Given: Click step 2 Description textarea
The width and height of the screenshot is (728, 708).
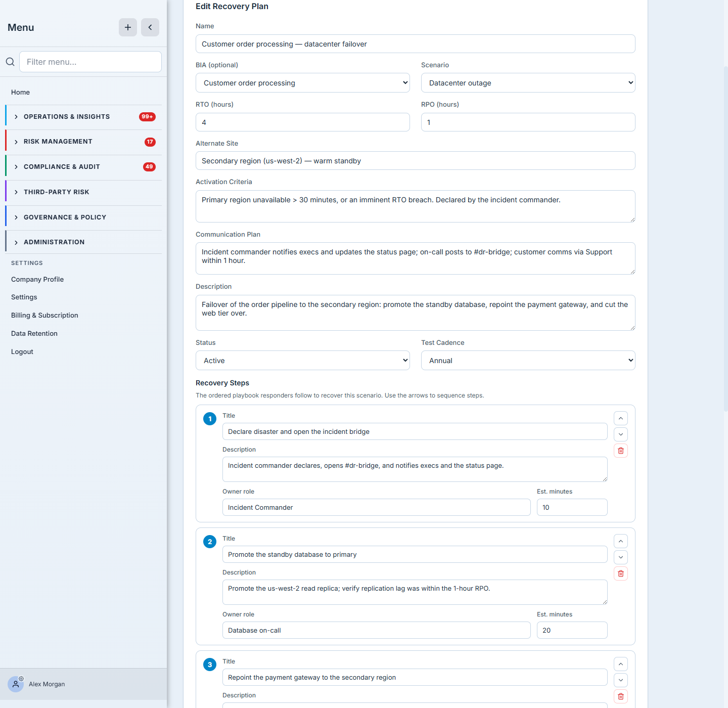Looking at the screenshot, I should (x=415, y=592).
